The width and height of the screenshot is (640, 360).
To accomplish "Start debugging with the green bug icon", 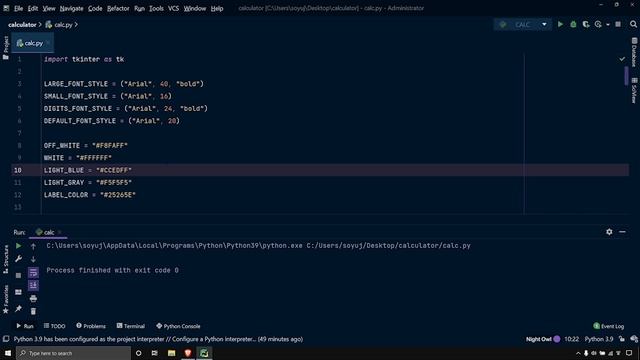I will (573, 24).
